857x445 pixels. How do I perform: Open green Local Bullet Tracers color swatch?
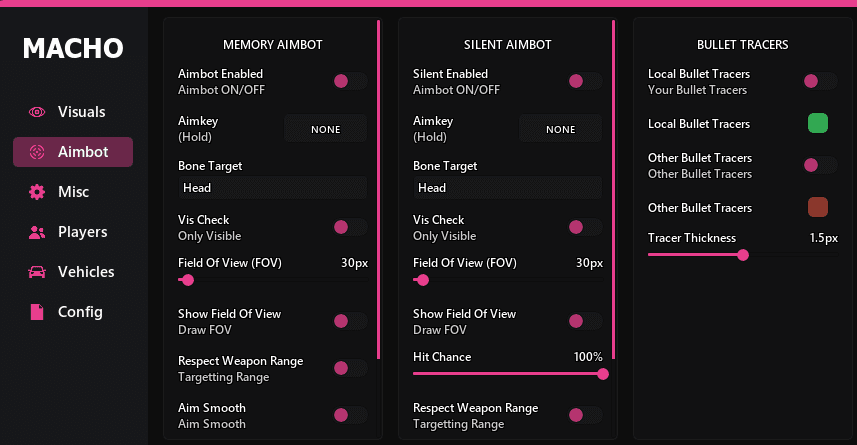(818, 123)
